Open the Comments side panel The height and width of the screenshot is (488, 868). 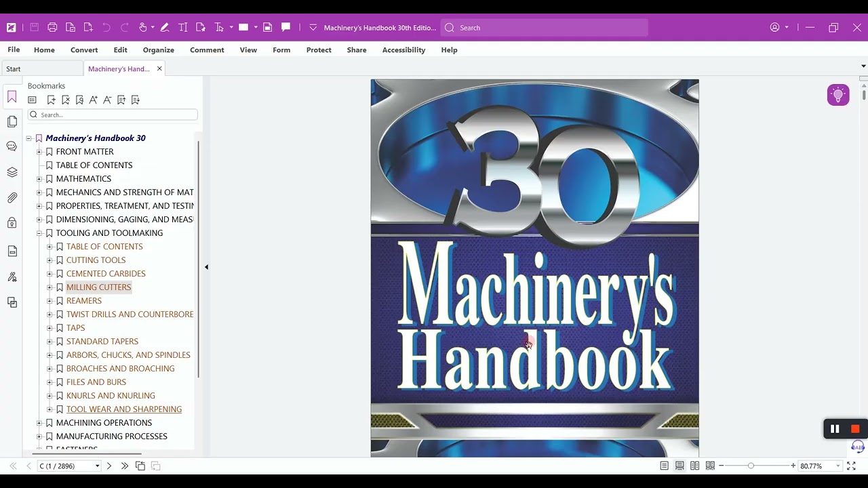(12, 146)
